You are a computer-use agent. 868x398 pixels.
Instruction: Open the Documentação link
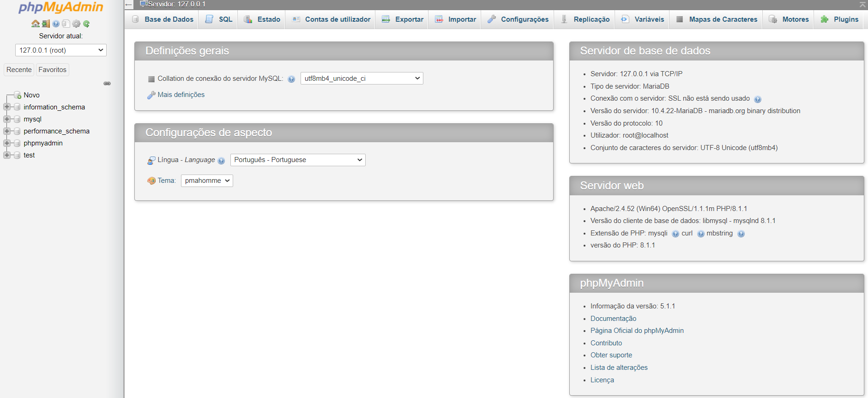coord(613,319)
